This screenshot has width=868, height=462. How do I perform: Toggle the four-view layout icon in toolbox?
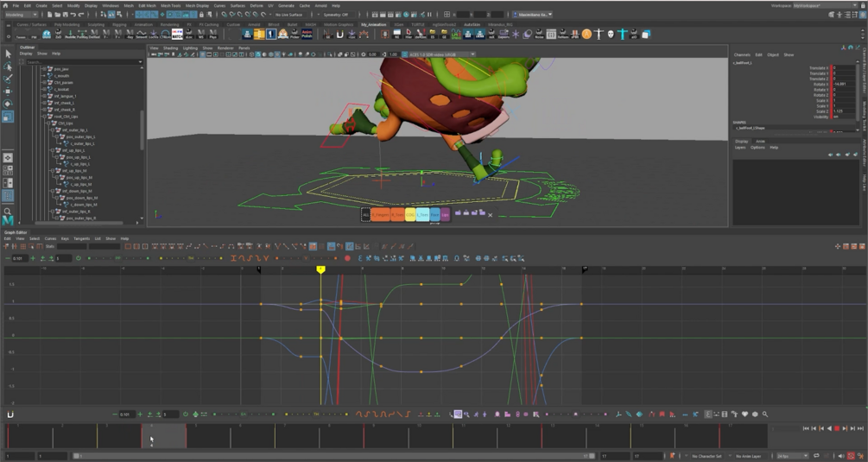click(x=8, y=170)
